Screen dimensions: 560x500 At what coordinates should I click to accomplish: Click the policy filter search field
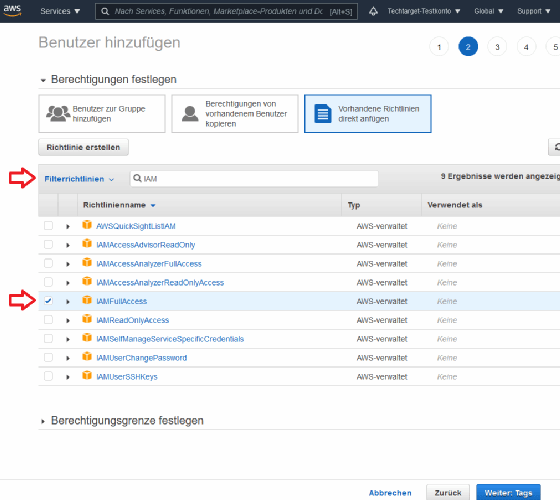(254, 178)
